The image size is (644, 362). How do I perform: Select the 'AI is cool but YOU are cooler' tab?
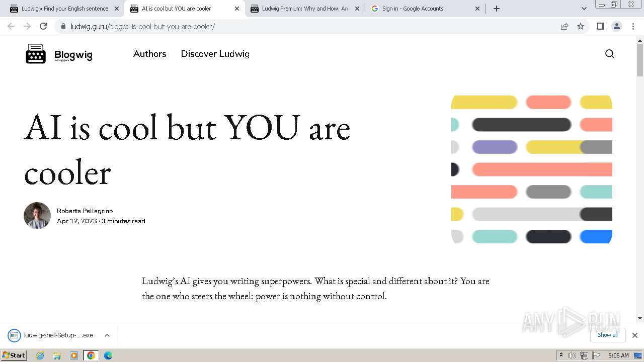click(x=184, y=9)
